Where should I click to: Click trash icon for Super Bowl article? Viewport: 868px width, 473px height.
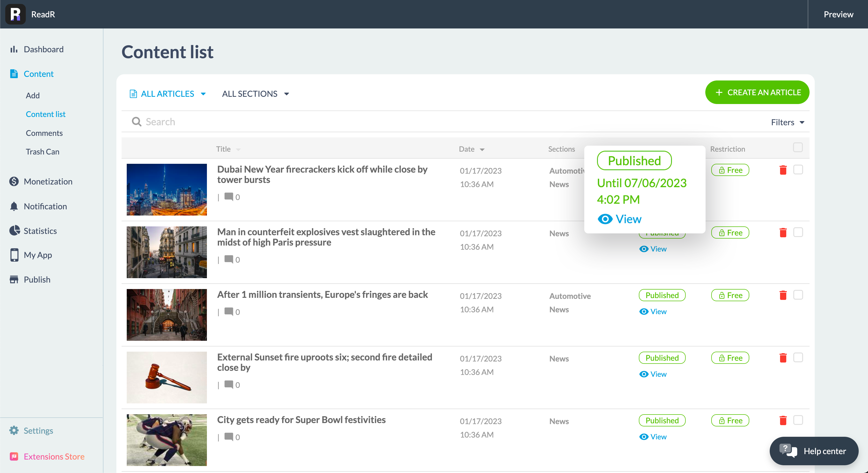(x=783, y=420)
